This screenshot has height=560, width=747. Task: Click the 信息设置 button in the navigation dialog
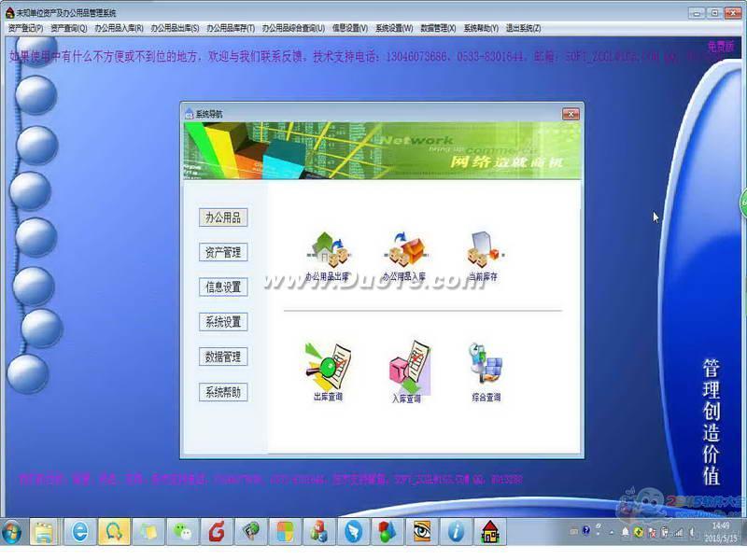223,287
